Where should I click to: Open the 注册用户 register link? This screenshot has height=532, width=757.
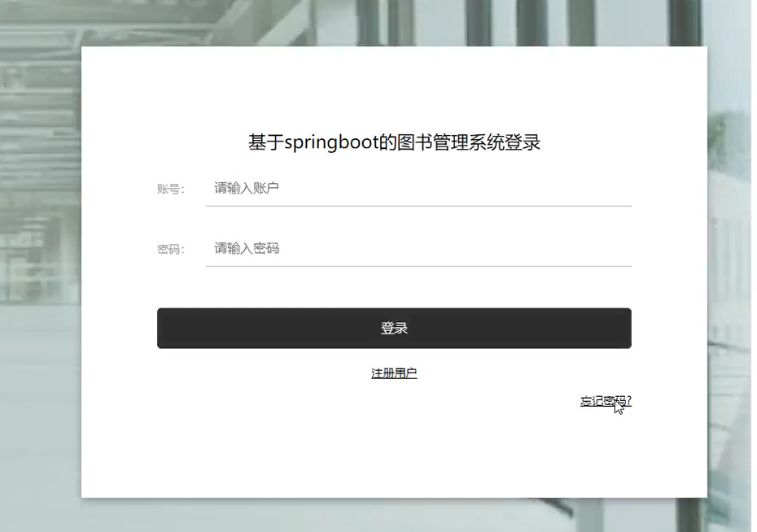coord(394,373)
